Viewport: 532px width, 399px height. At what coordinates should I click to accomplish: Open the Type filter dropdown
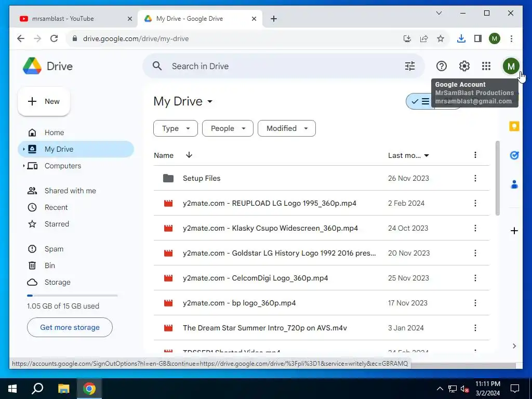(x=176, y=128)
